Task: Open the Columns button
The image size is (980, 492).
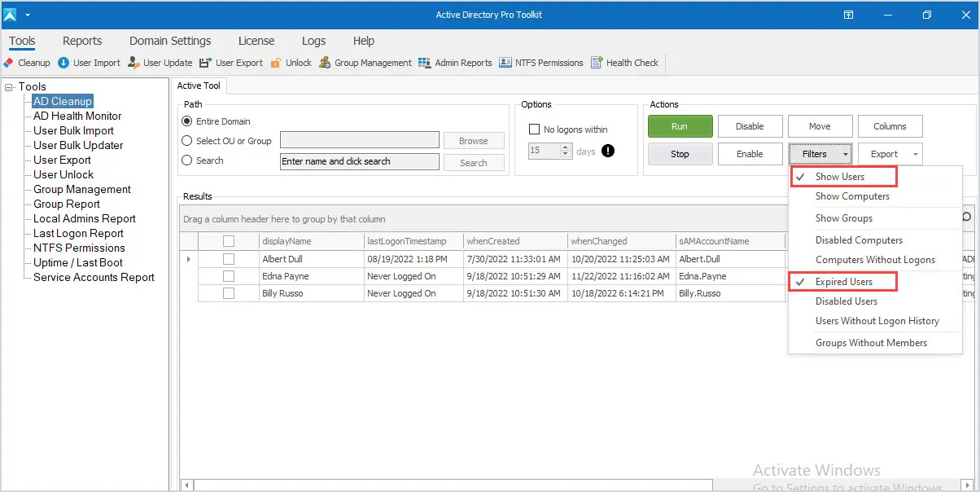Action: [890, 126]
